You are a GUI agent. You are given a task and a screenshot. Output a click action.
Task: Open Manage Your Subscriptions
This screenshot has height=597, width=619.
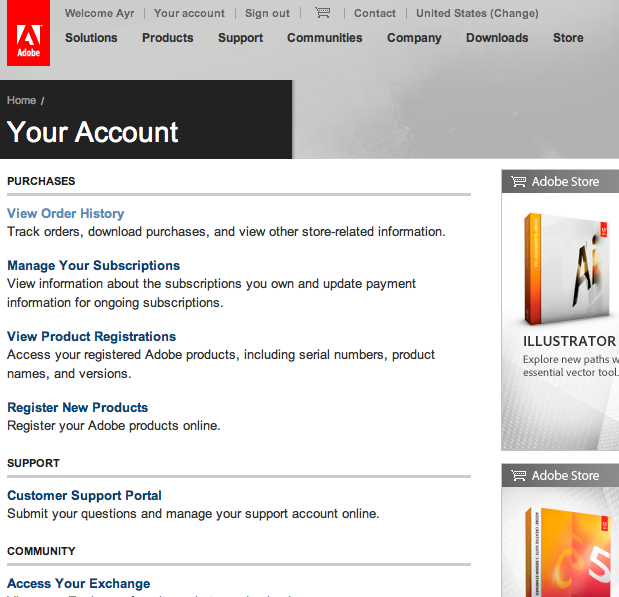(94, 265)
